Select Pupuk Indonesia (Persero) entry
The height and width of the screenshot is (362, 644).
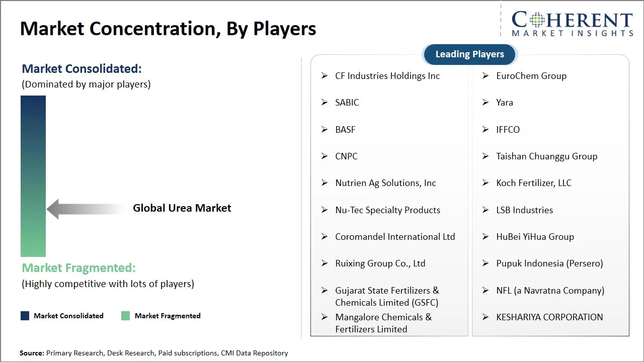[x=549, y=263]
